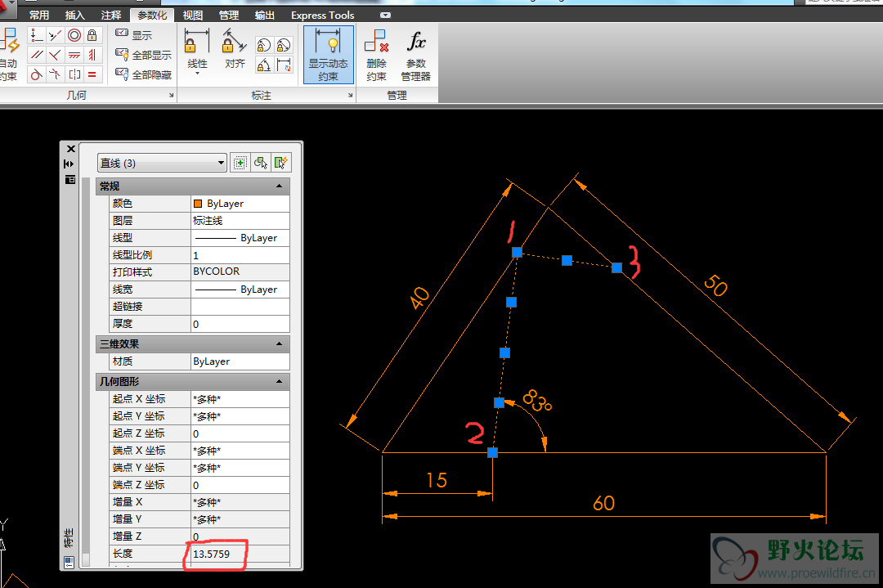Collapse the 几何图形 geometry section
This screenshot has height=588, width=883.
(280, 382)
